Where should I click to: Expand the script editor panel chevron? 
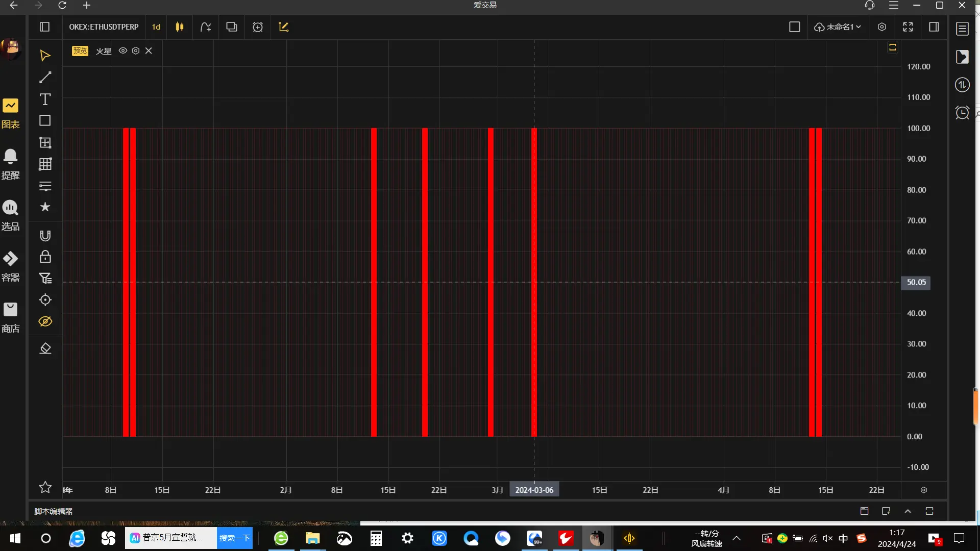[x=908, y=511]
